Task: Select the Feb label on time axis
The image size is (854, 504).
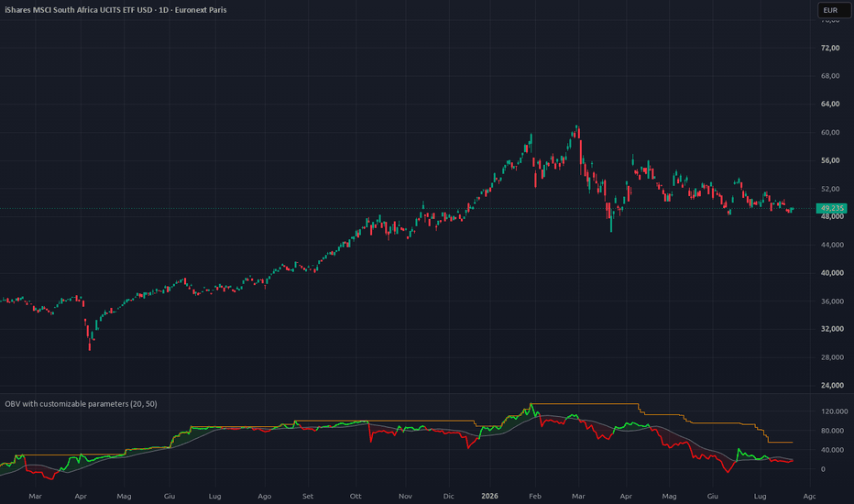Action: point(535,496)
